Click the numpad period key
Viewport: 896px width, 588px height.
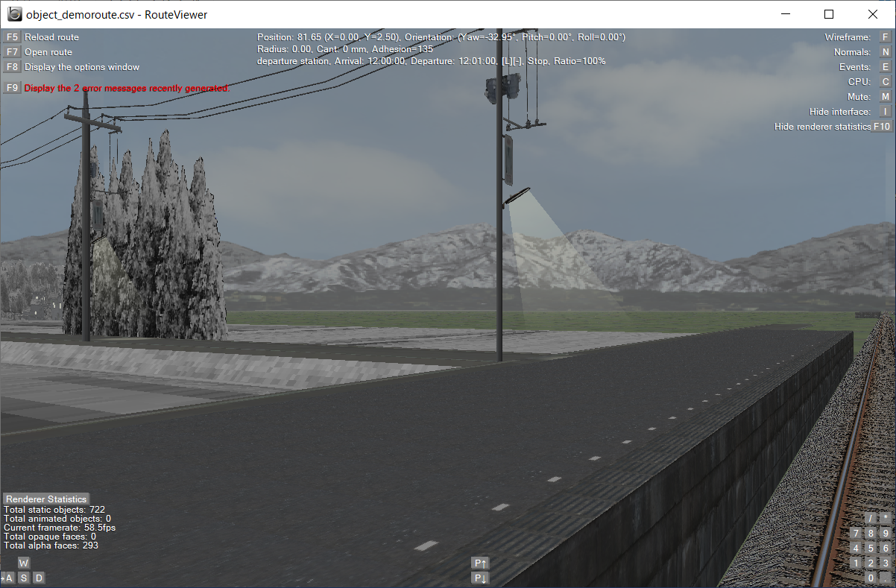(886, 578)
